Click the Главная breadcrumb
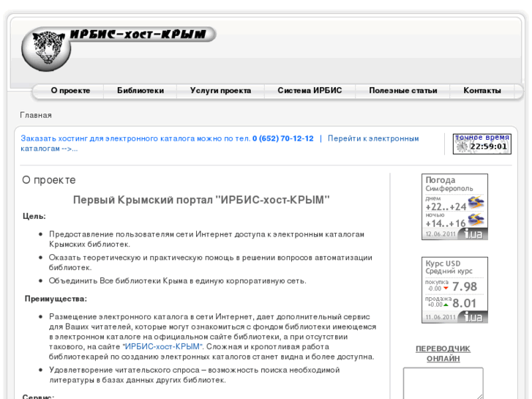 pos(36,115)
